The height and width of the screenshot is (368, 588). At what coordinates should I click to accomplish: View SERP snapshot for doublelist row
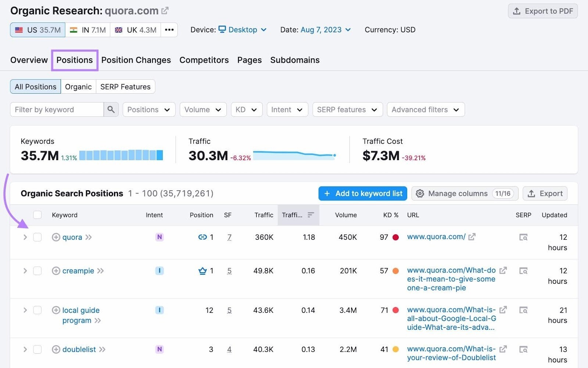tap(523, 349)
